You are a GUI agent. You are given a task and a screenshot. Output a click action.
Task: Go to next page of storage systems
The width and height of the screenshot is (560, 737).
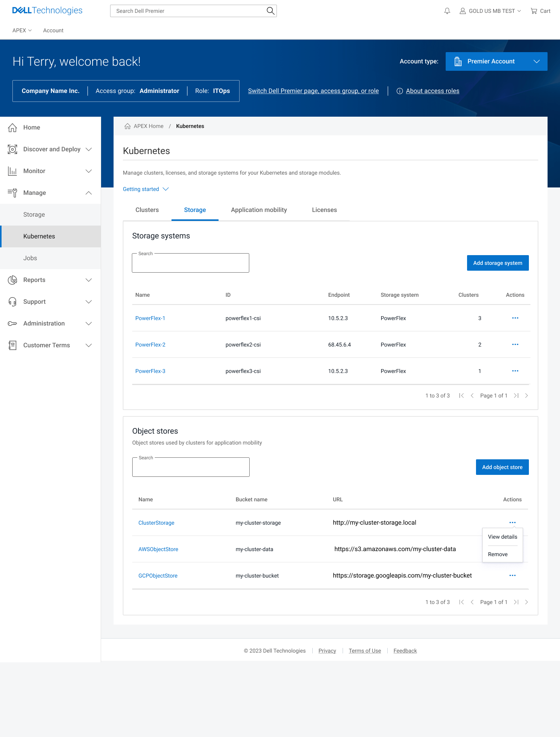(527, 396)
